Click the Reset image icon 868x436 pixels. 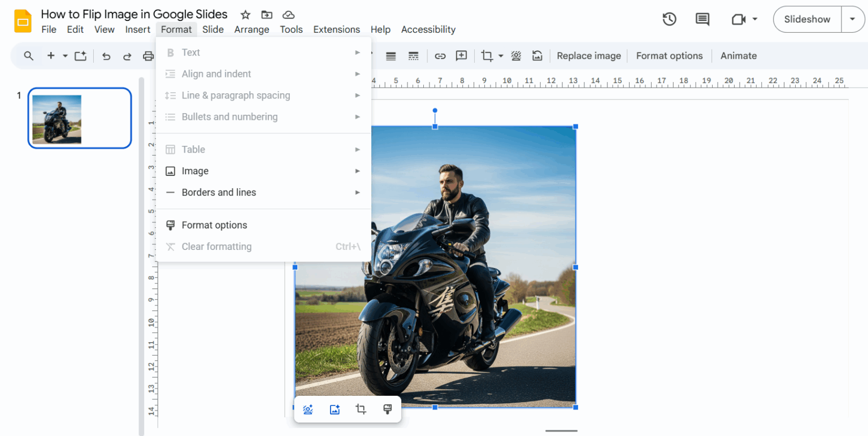[537, 55]
